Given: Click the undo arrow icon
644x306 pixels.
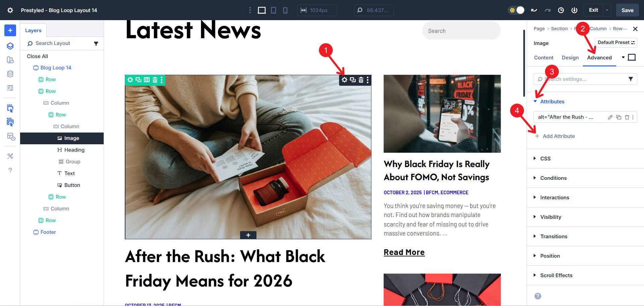Looking at the screenshot, I should [x=534, y=10].
